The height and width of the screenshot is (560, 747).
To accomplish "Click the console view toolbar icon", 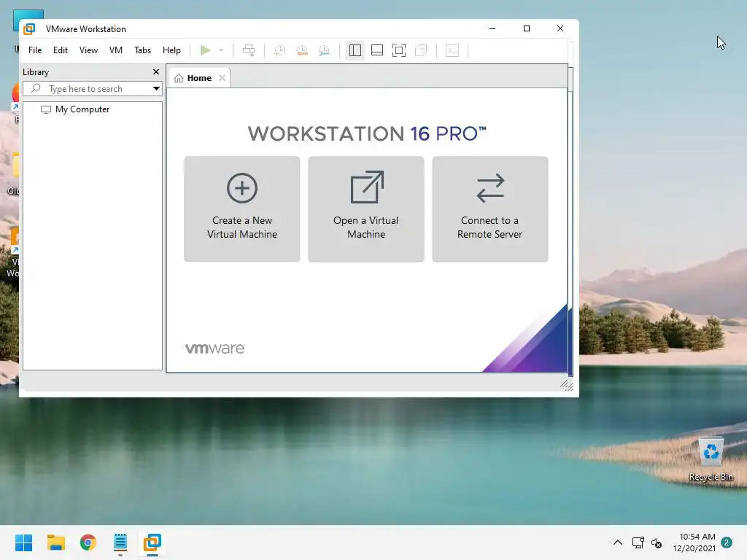I will tap(452, 50).
